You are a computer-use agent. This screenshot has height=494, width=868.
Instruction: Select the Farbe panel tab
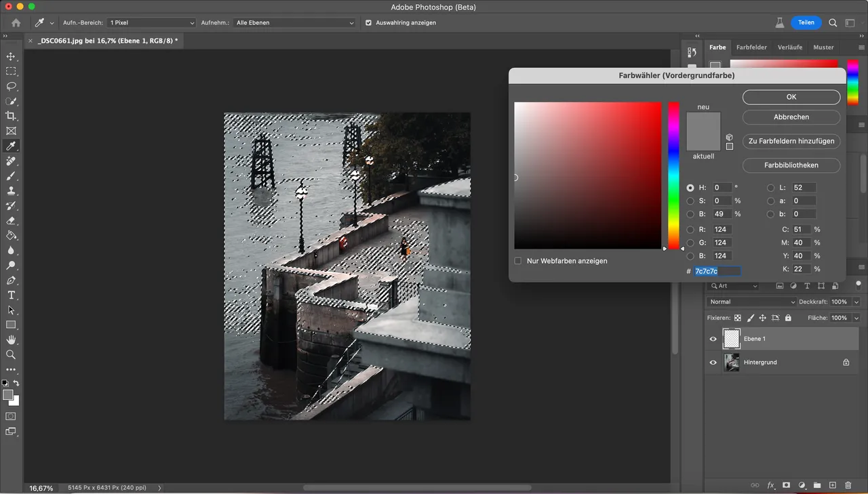coord(717,47)
